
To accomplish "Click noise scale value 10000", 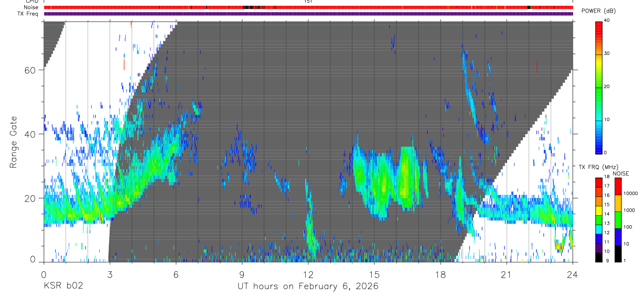I will 631,194.
